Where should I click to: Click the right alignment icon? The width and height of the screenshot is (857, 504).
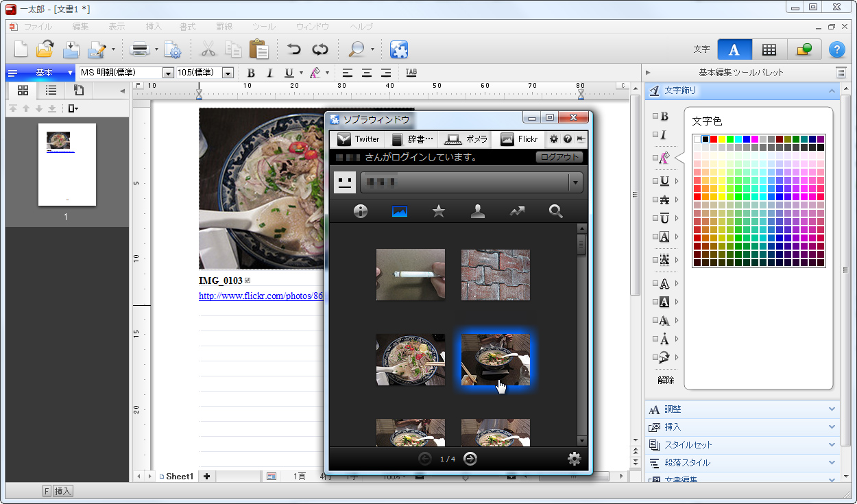click(386, 73)
